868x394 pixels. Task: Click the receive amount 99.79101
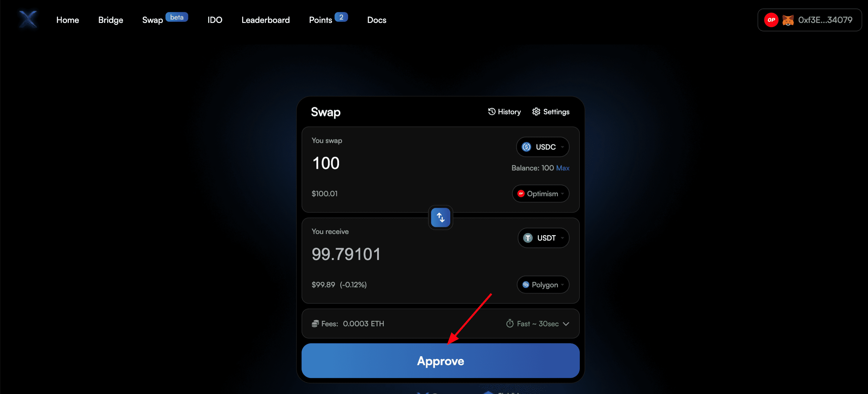[346, 254]
